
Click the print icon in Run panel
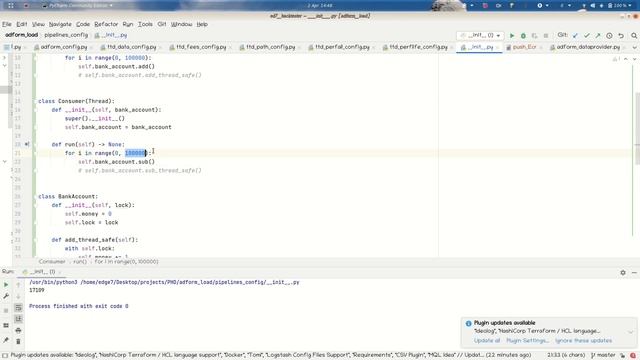point(18,330)
